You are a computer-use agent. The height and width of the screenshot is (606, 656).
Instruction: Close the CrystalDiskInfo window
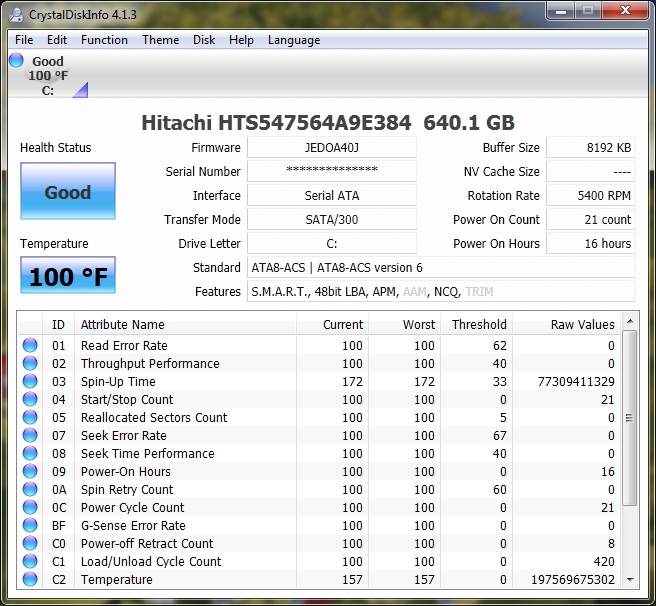tap(625, 11)
